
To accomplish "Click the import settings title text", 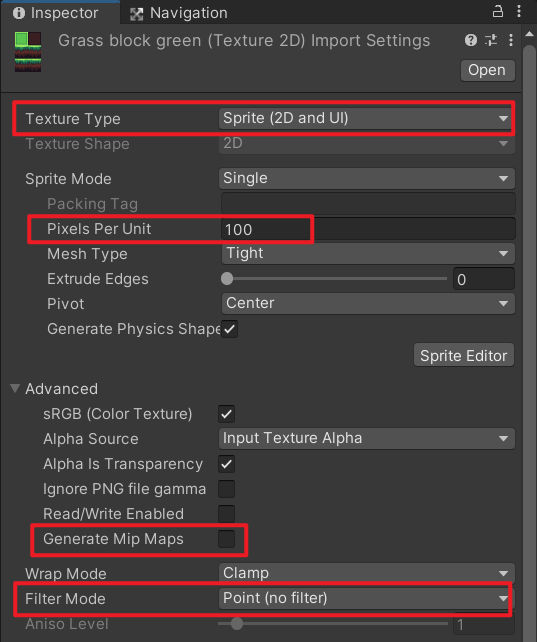I will (244, 41).
